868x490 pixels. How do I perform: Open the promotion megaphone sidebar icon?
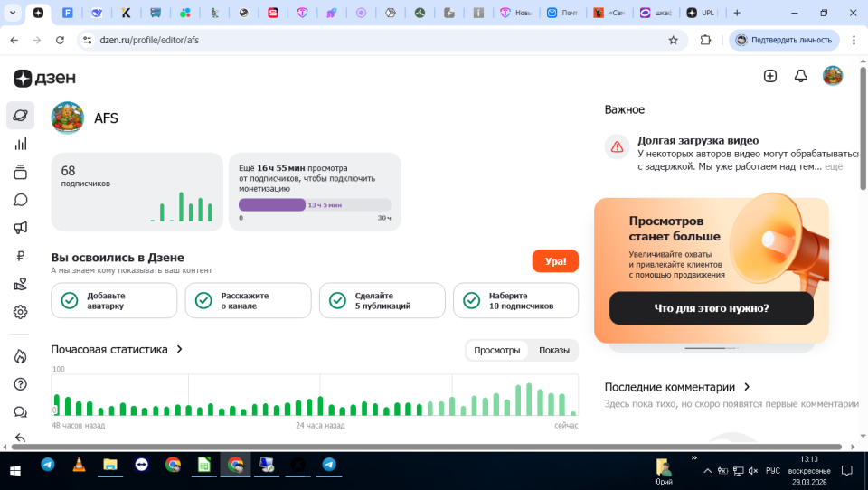tap(21, 228)
